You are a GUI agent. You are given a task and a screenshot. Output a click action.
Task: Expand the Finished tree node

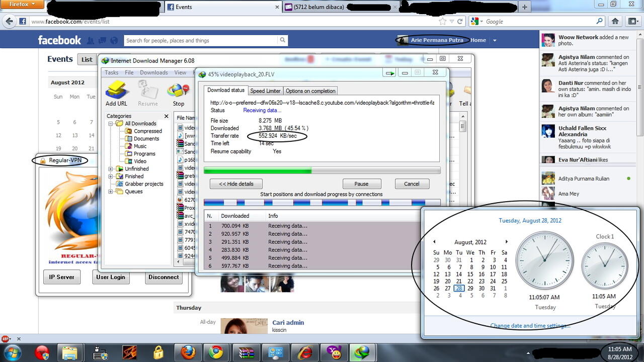[110, 176]
